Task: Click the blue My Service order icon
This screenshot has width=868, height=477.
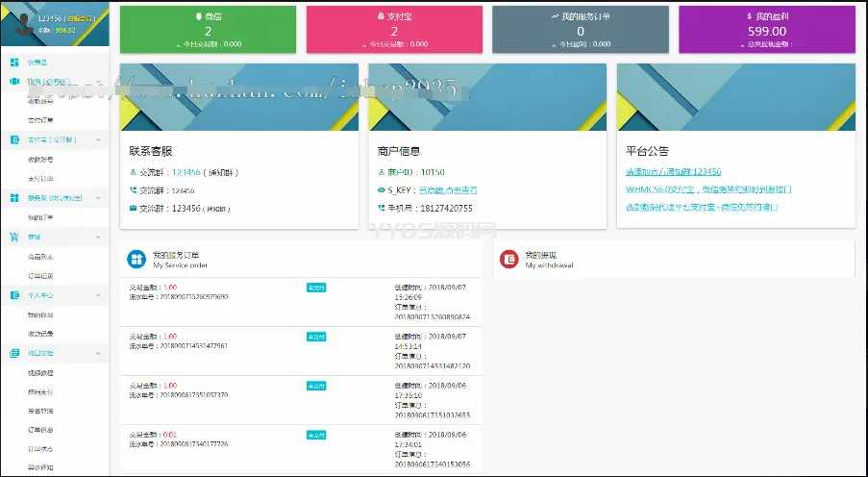Action: coord(134,260)
